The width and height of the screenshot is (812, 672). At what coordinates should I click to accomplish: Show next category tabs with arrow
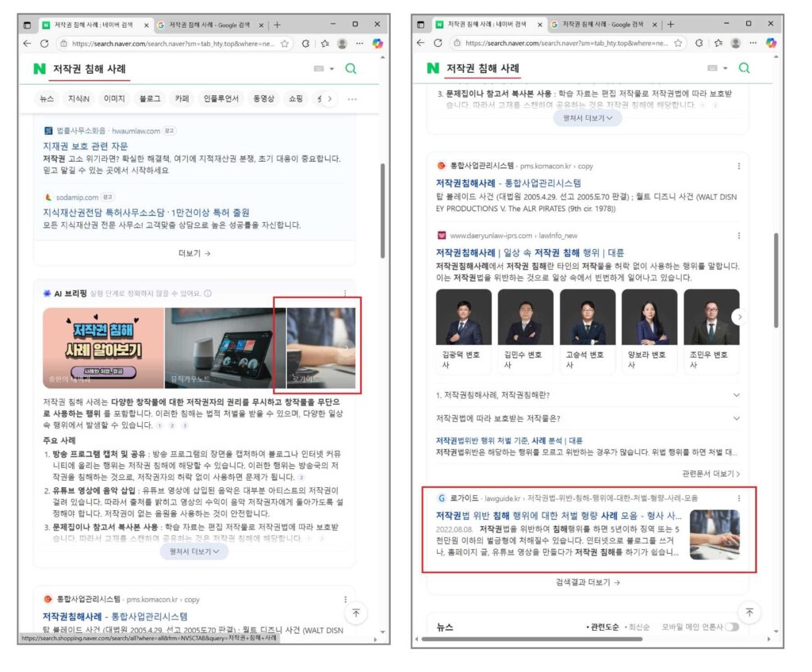point(329,98)
